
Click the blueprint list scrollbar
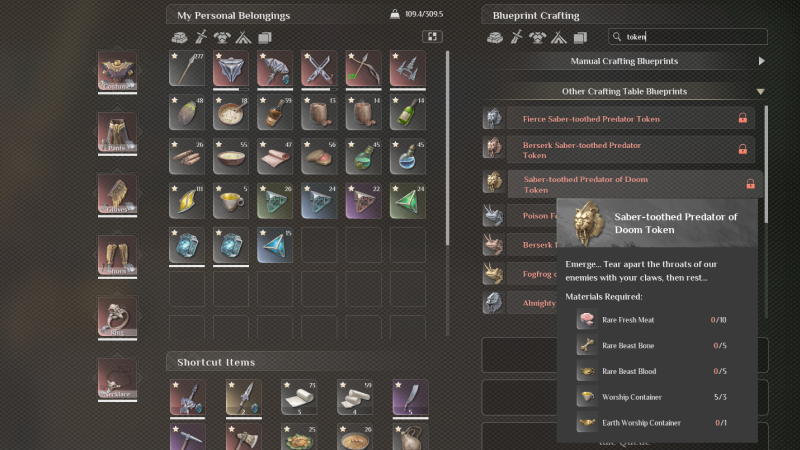(766, 163)
